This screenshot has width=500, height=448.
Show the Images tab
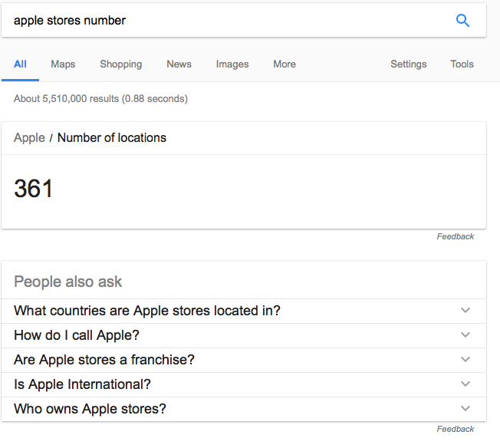[x=232, y=64]
